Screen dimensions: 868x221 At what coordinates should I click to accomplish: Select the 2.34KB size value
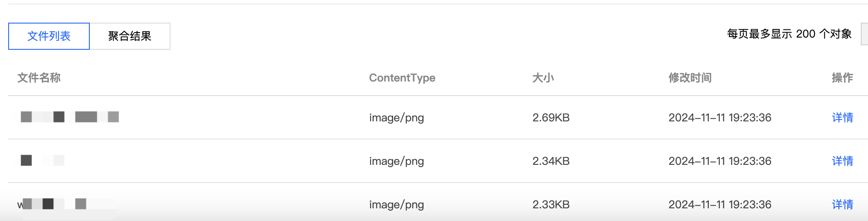(x=551, y=161)
